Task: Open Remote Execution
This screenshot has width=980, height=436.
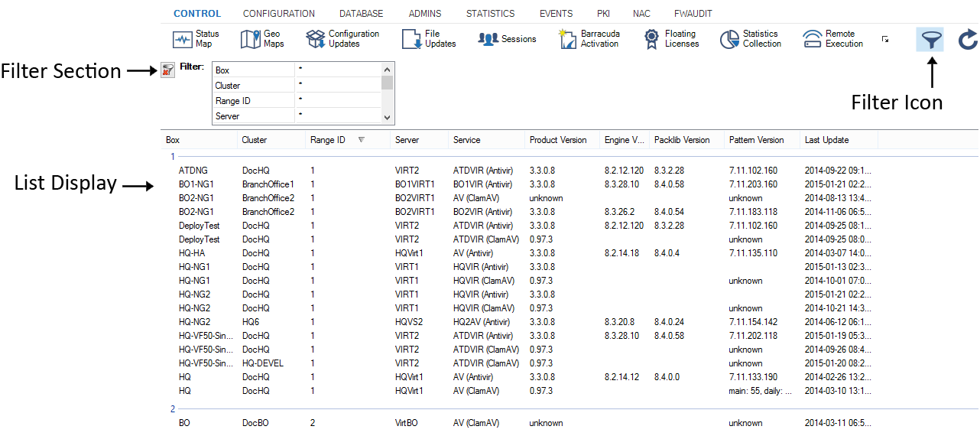Action: pyautogui.click(x=833, y=39)
